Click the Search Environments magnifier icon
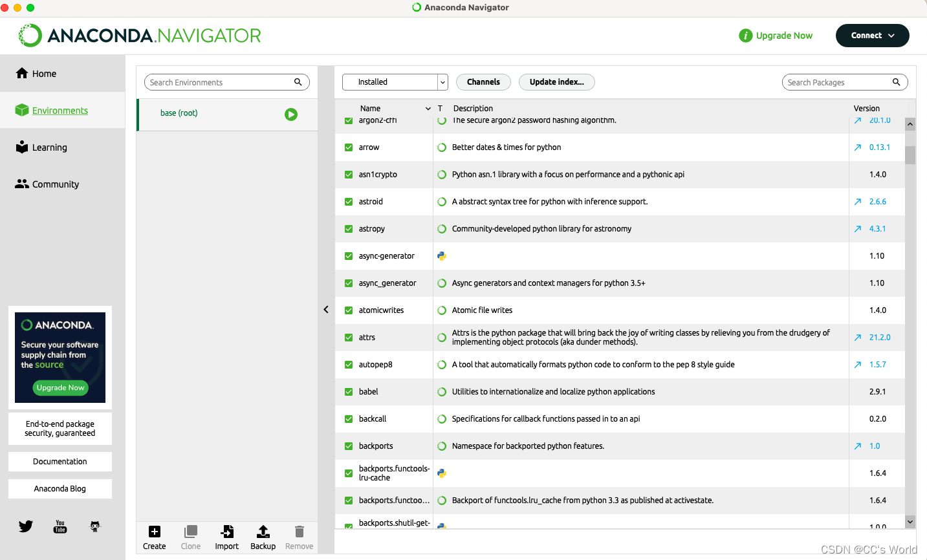The image size is (927, 560). (298, 82)
